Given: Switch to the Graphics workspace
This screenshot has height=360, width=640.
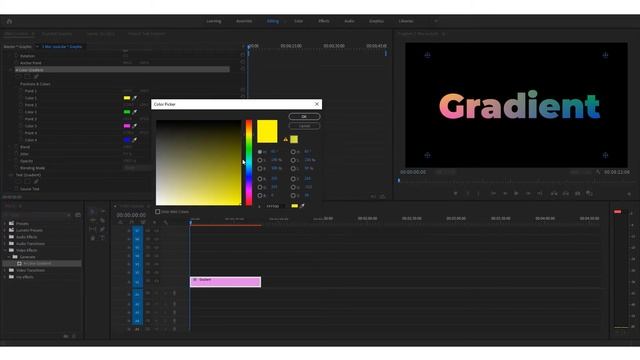Looking at the screenshot, I should 376,21.
